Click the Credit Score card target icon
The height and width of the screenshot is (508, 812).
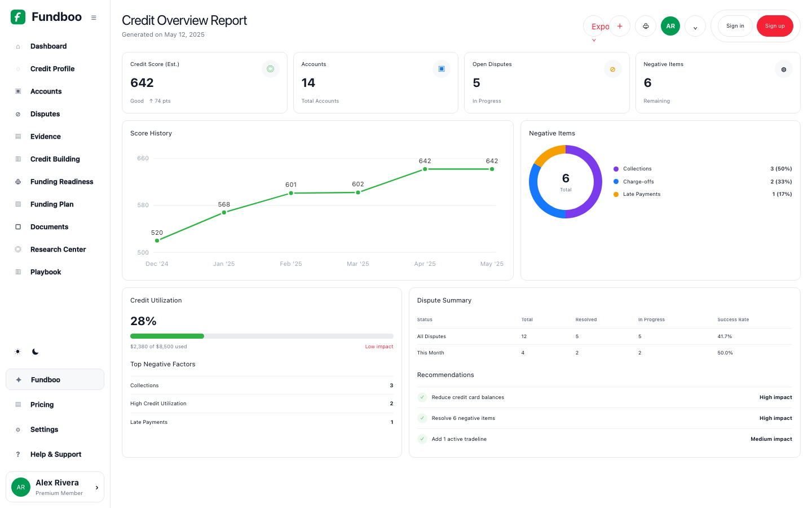tap(271, 69)
